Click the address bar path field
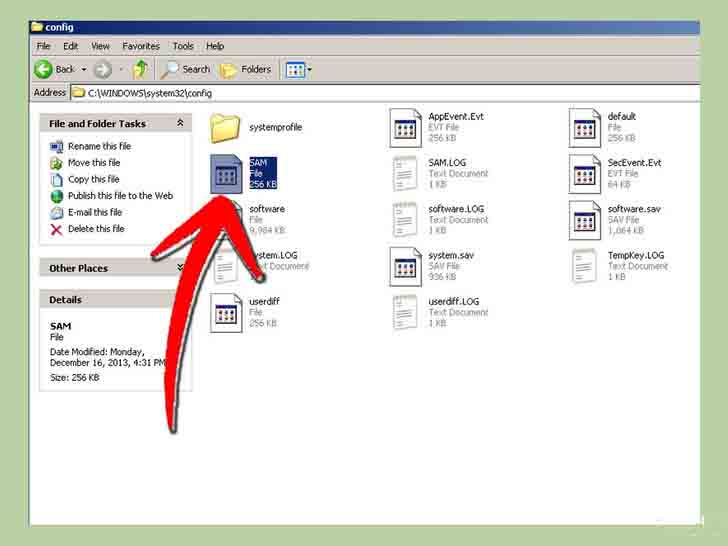The width and height of the screenshot is (728, 546). point(384,93)
